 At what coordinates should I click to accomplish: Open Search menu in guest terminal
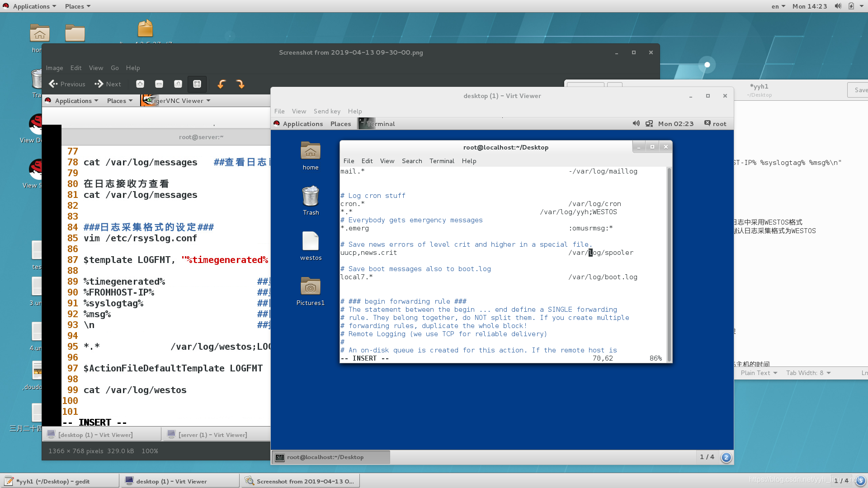412,161
